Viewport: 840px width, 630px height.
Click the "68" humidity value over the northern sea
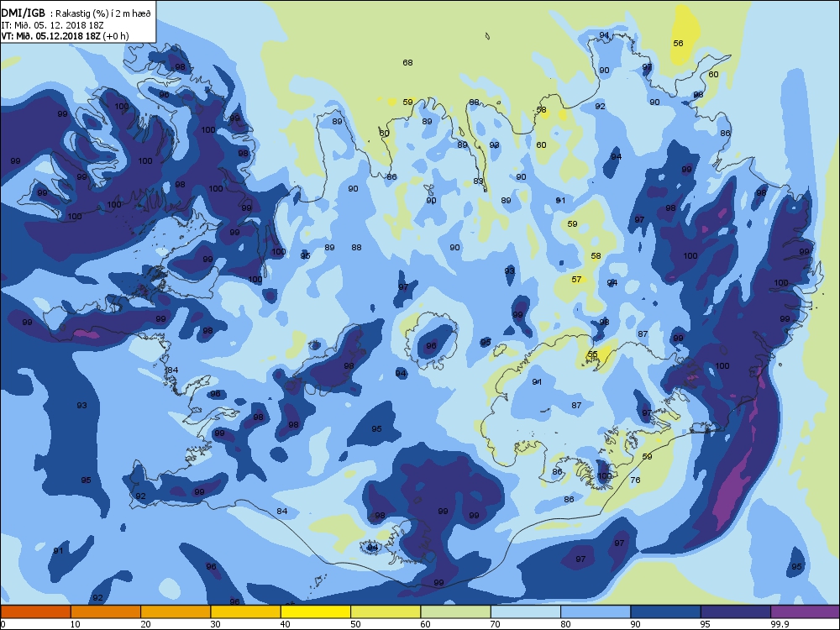coord(407,63)
